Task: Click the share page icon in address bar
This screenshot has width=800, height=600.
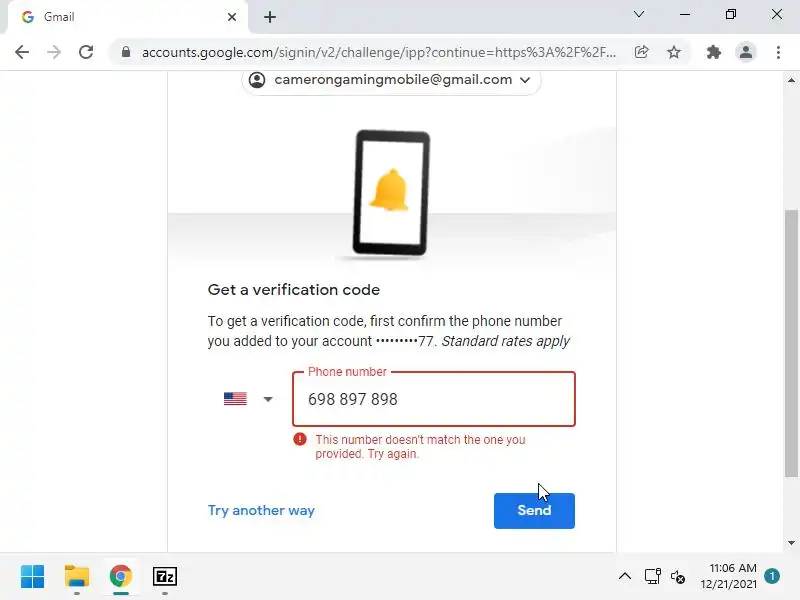Action: tap(641, 52)
